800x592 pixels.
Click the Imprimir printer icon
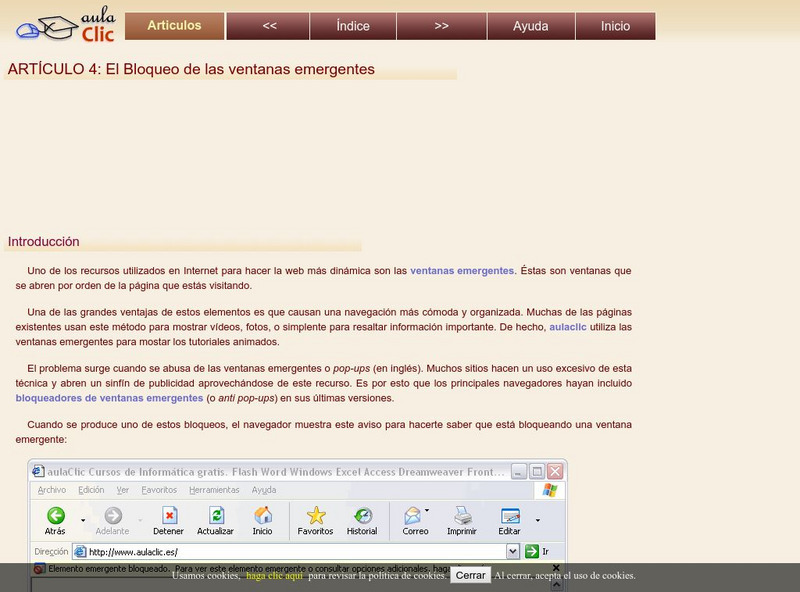coord(462,514)
